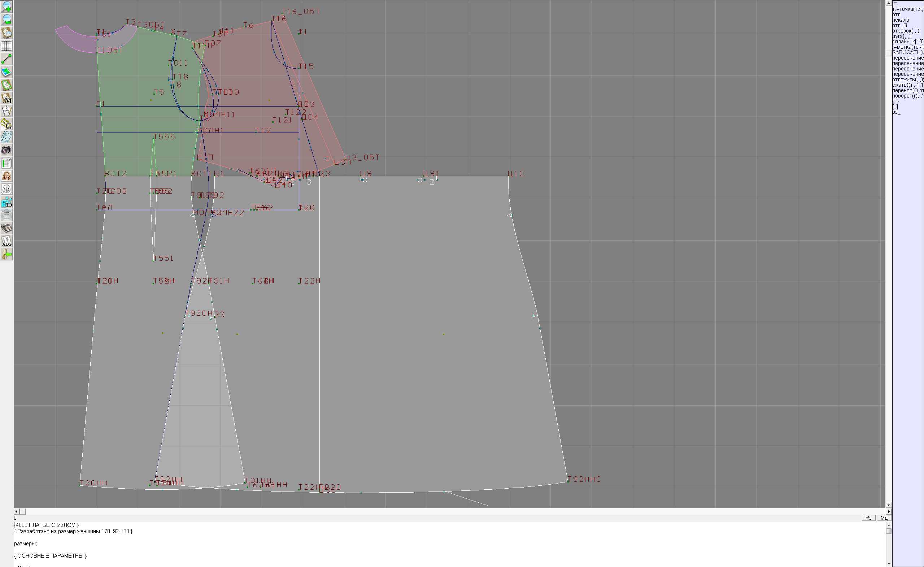
Task: Select 'дуга(,,,);' in command list
Action: [x=902, y=36]
